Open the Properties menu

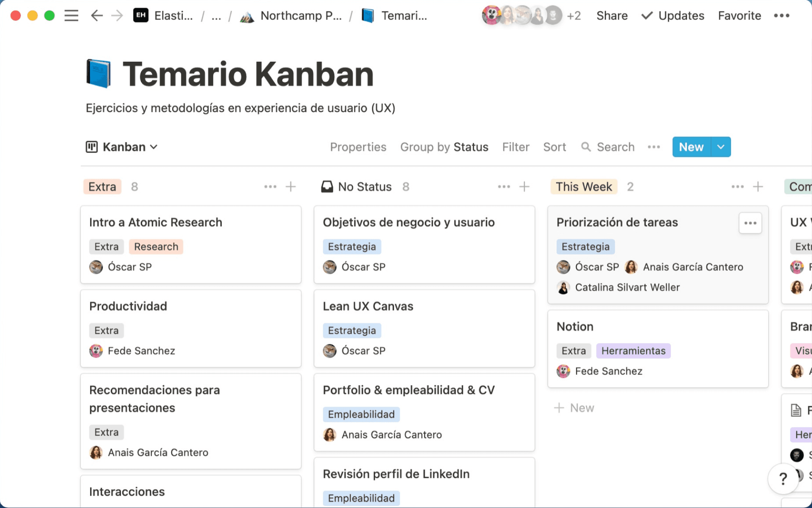[x=358, y=147]
